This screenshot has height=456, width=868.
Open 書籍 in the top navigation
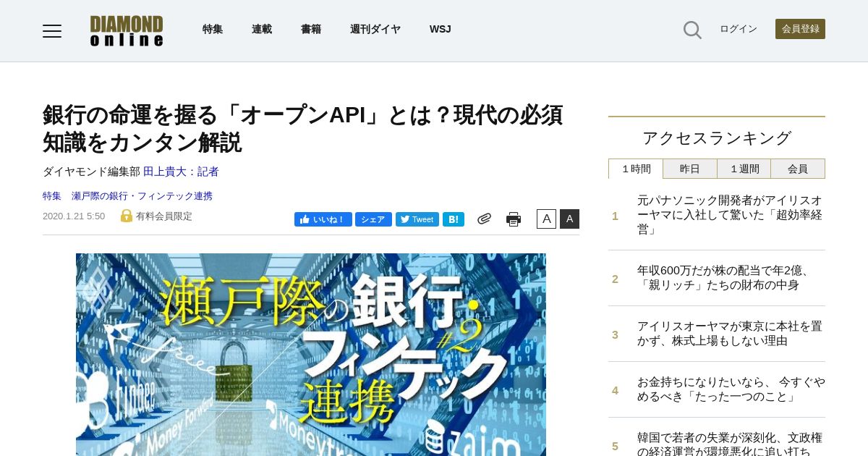pyautogui.click(x=311, y=29)
